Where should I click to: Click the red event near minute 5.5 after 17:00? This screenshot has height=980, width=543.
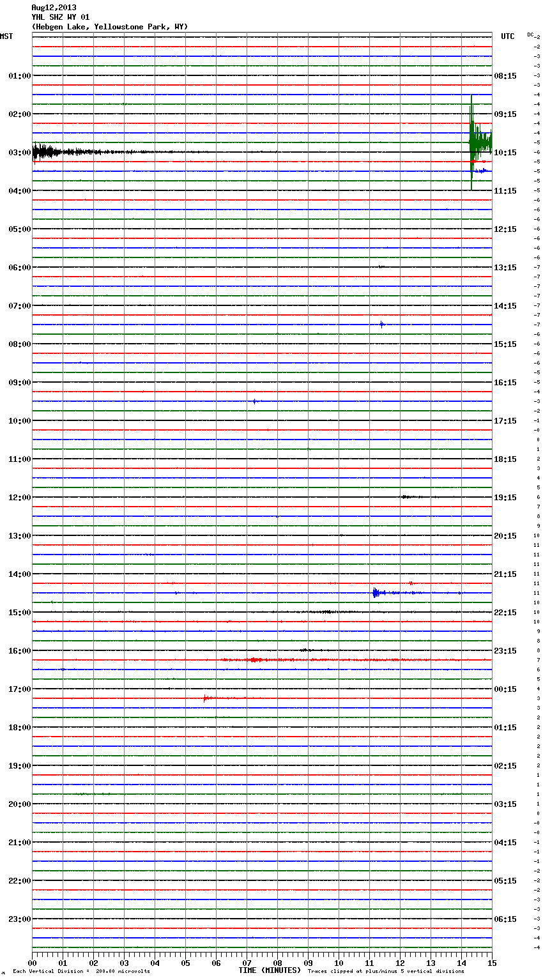pos(207,698)
